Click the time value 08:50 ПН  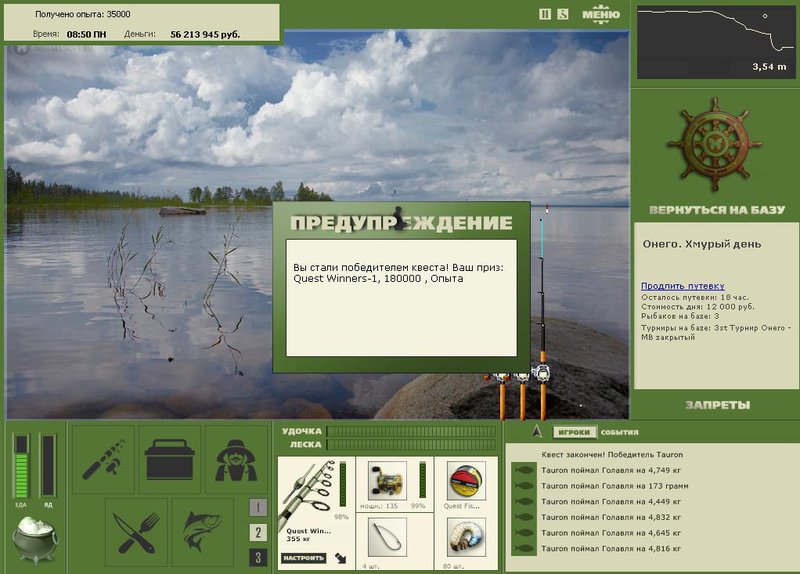pos(86,34)
